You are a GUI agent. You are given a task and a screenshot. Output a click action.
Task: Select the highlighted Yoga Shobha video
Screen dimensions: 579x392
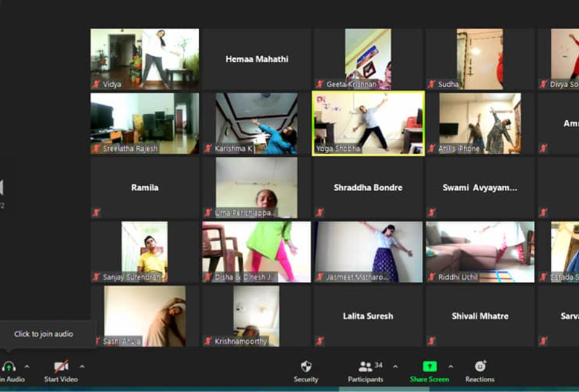[x=368, y=122]
